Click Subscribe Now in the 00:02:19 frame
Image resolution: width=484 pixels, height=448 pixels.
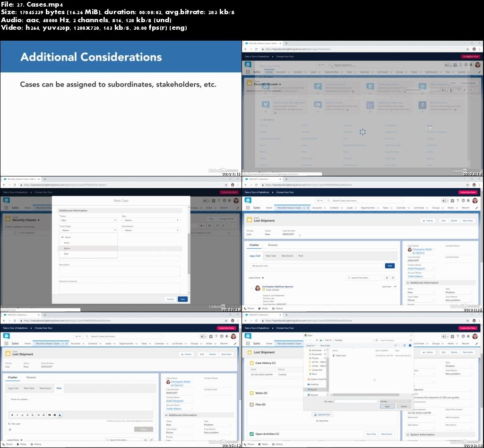click(x=470, y=57)
